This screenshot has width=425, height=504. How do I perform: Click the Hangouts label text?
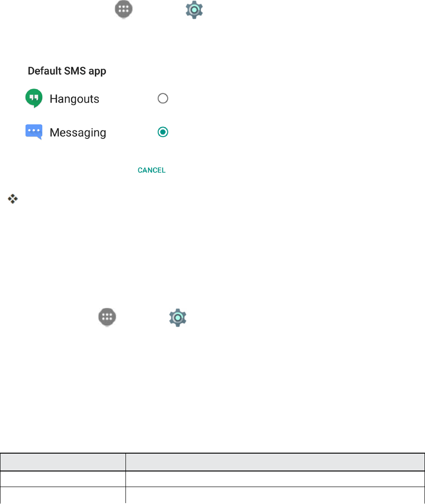click(75, 99)
